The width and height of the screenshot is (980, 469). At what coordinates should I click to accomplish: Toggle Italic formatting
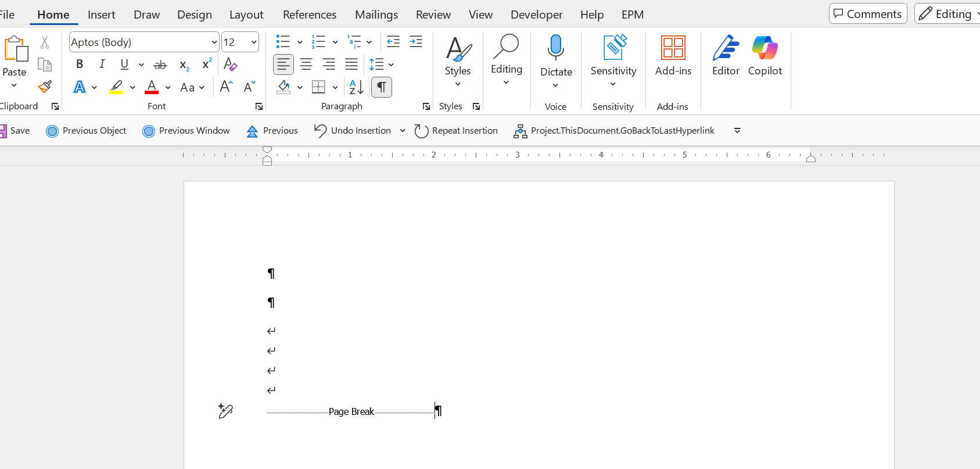point(102,64)
